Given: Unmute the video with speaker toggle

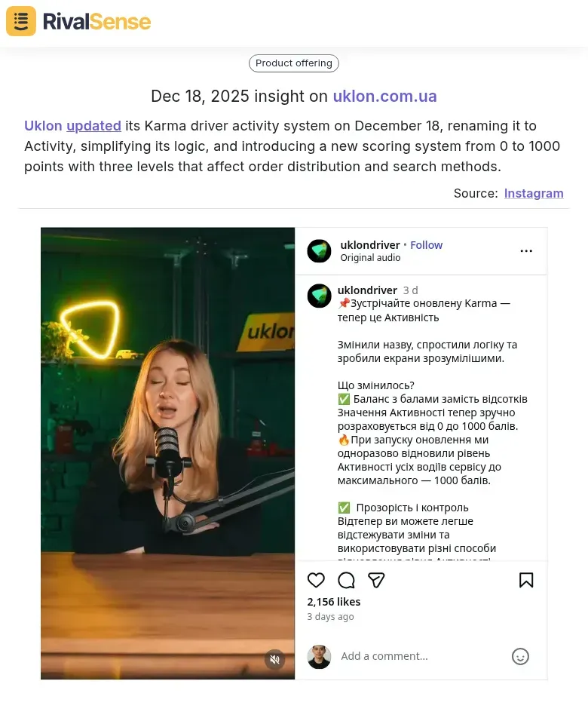Looking at the screenshot, I should coord(274,659).
